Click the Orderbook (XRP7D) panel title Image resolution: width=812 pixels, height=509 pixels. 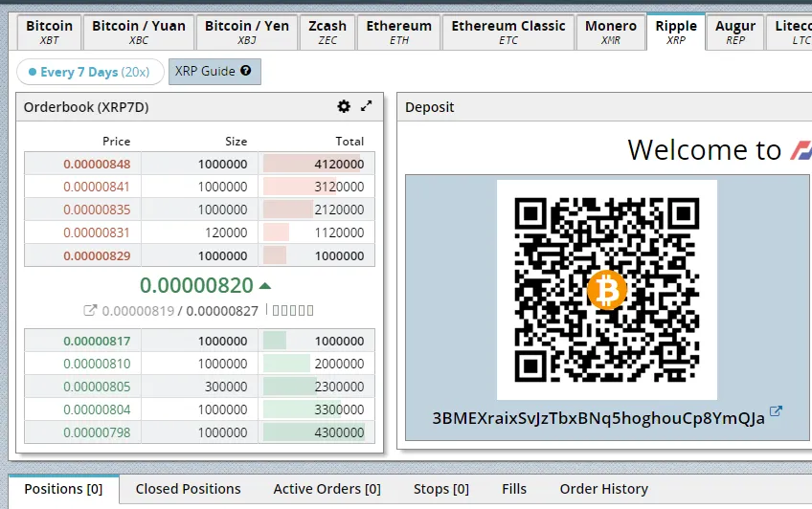[86, 107]
